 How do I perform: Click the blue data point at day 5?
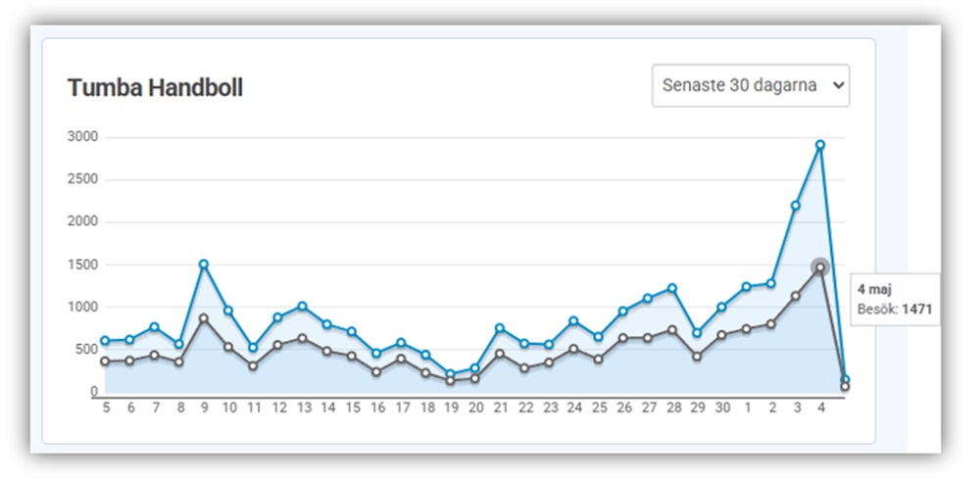(105, 341)
